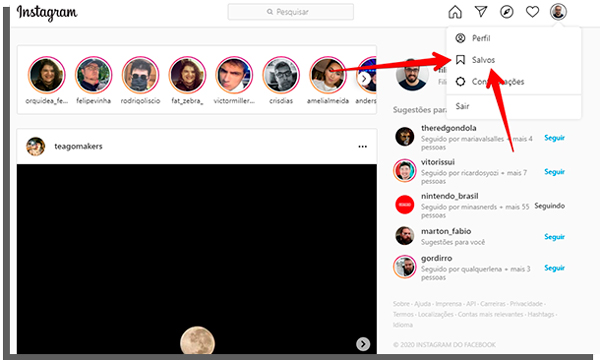600x360 pixels.
Task: Click gordirro avatar
Action: click(404, 267)
